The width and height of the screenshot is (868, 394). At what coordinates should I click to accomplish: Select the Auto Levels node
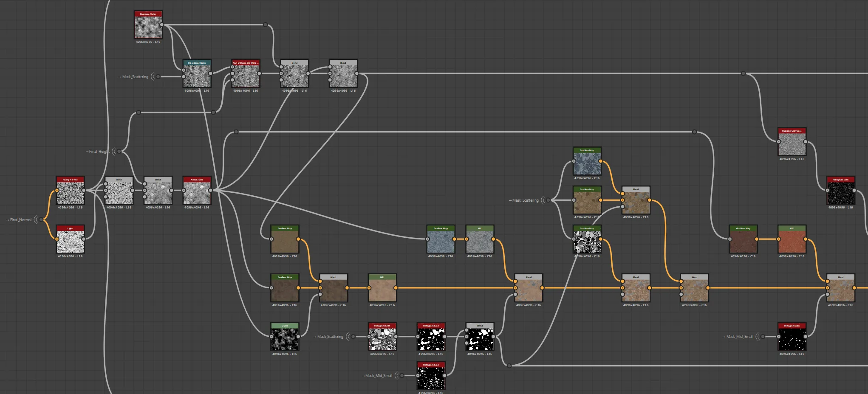point(197,191)
